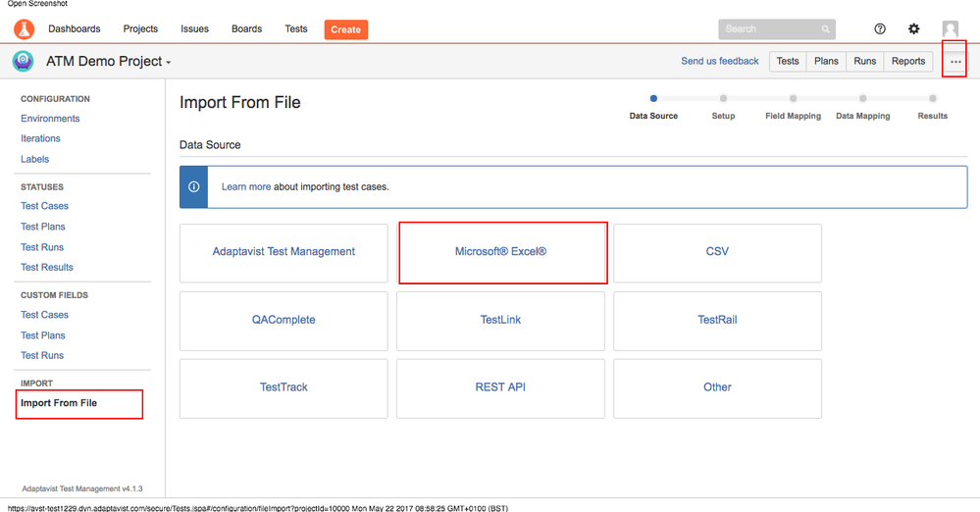Click the Setup step marker
This screenshot has width=980, height=512.
[x=723, y=98]
